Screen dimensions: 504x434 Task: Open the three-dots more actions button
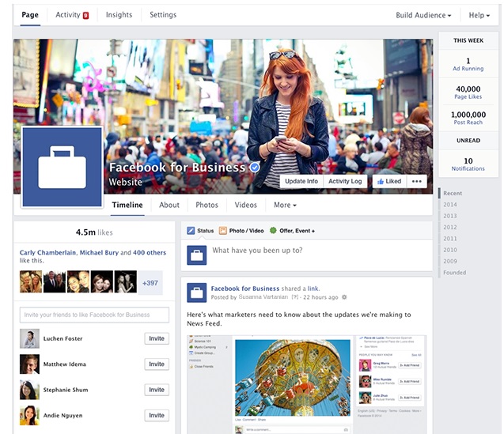pos(417,181)
